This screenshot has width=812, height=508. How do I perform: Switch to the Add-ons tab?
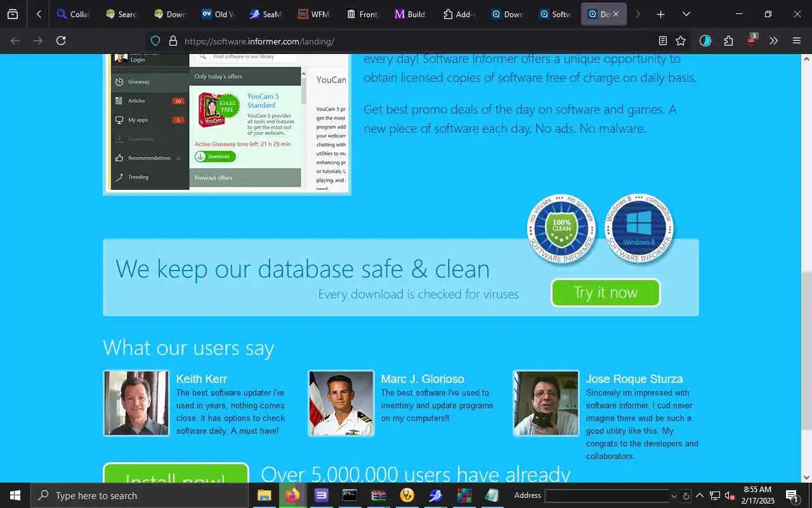459,14
